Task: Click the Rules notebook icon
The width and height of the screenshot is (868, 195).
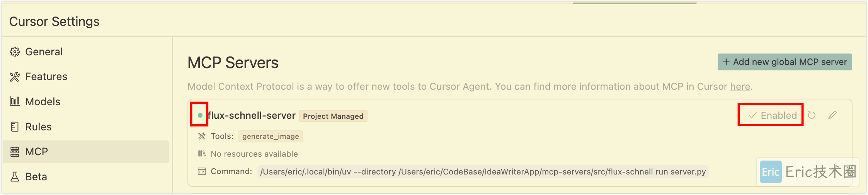Action: click(x=15, y=127)
